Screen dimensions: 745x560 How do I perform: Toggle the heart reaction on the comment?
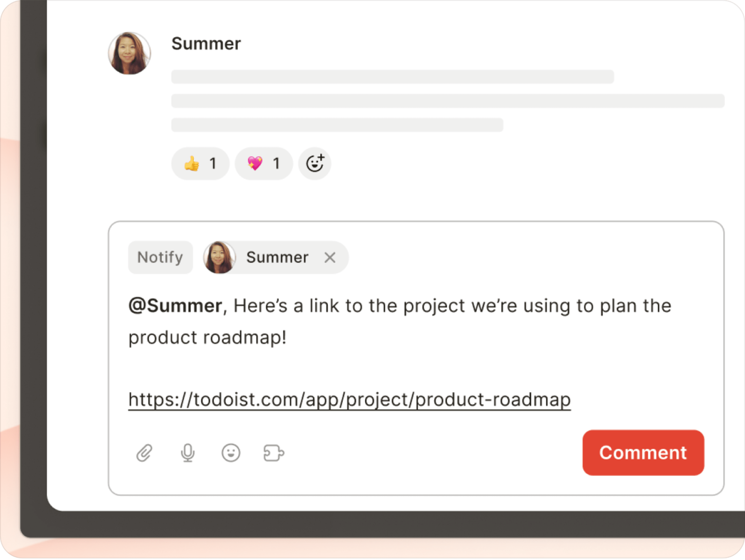click(x=263, y=164)
